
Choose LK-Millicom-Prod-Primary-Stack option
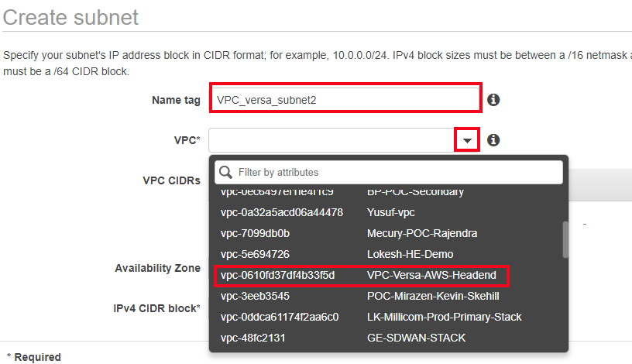click(388, 318)
